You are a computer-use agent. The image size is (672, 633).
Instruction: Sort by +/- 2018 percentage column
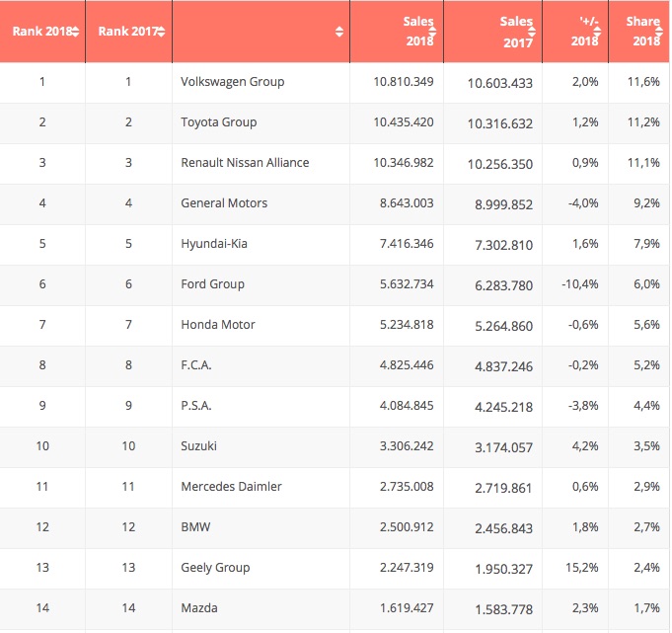597,32
